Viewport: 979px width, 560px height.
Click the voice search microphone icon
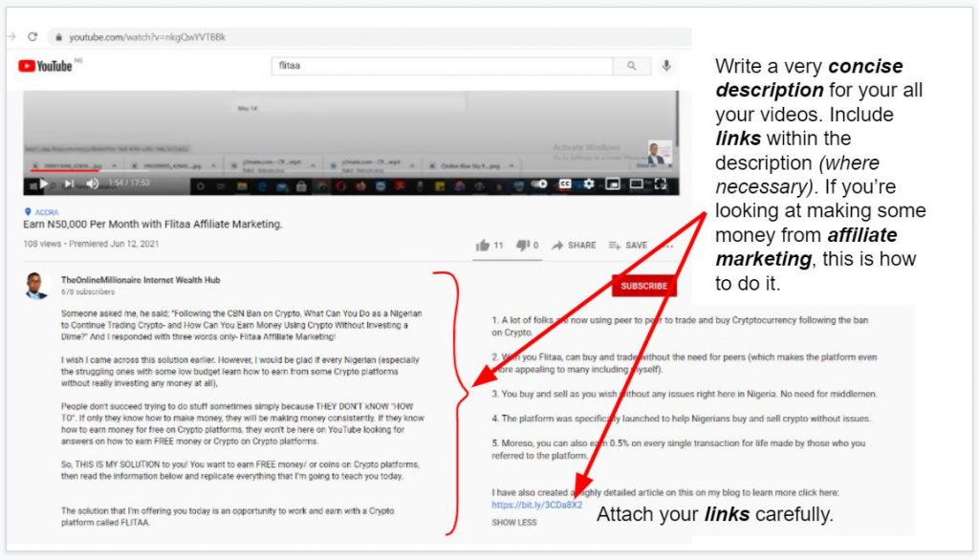[667, 67]
